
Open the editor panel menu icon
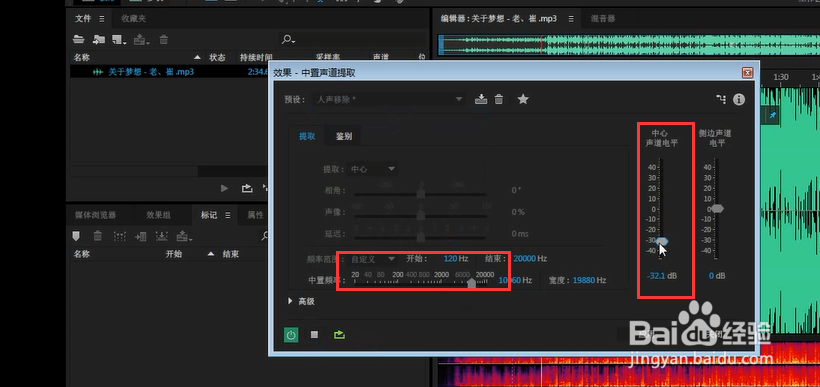(x=571, y=18)
